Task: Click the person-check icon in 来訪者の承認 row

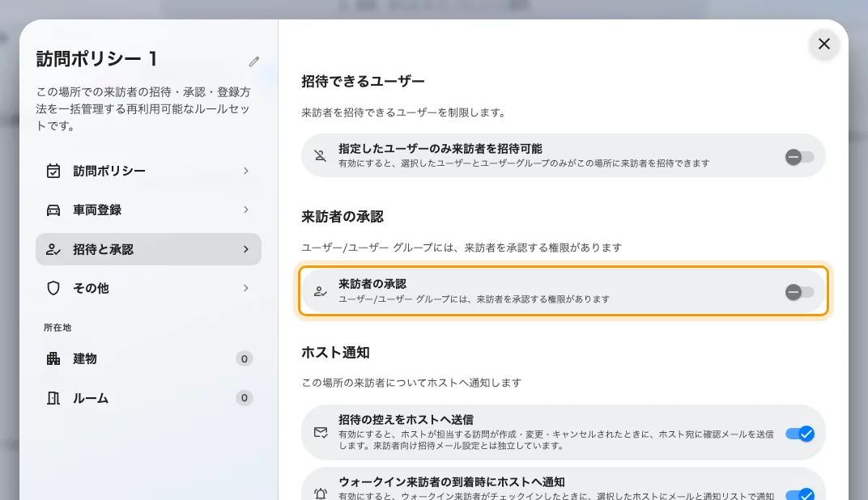Action: coord(321,291)
